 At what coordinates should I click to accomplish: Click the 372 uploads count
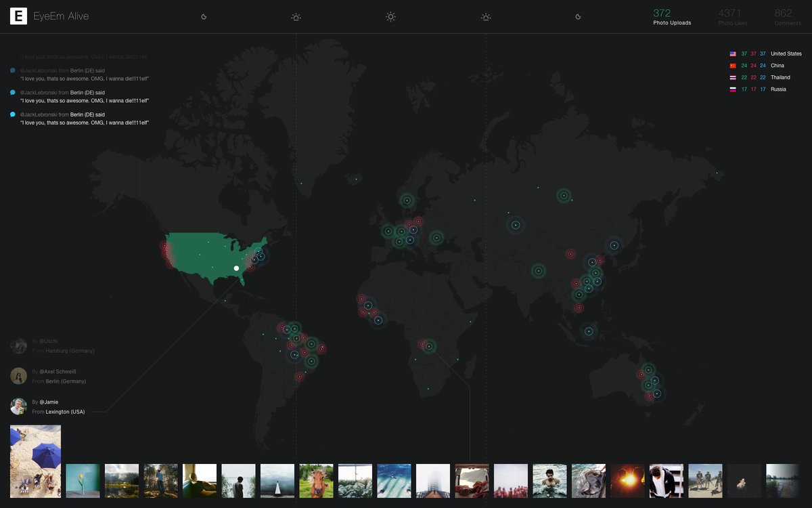point(662,13)
